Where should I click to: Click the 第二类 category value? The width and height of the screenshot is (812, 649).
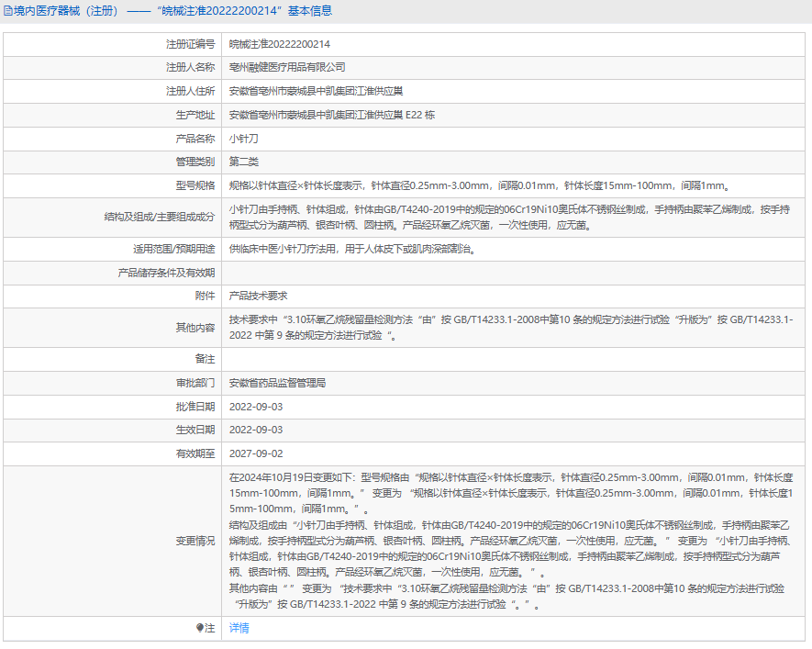pyautogui.click(x=244, y=162)
